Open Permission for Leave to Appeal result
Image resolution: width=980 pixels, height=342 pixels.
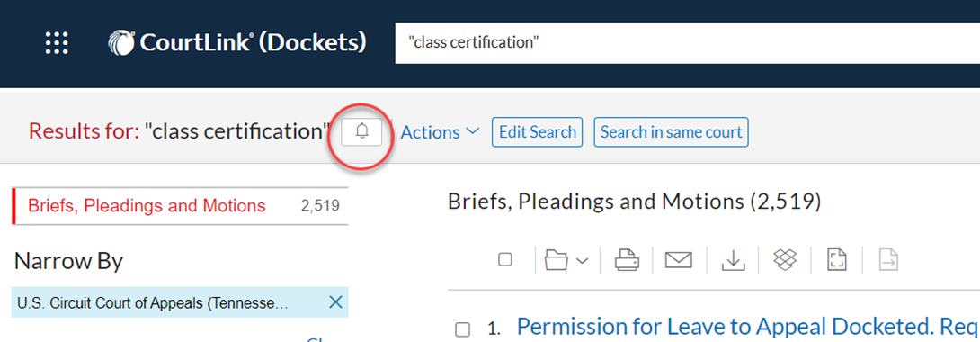[x=747, y=327]
